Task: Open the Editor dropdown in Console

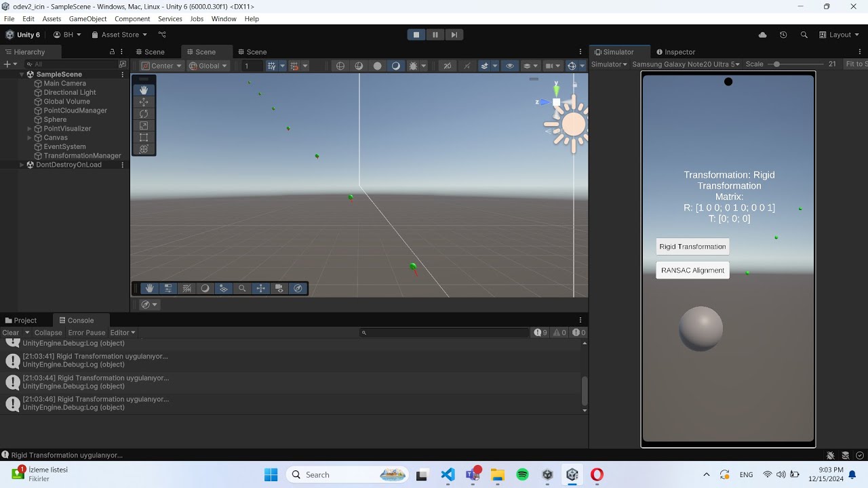Action: (123, 333)
